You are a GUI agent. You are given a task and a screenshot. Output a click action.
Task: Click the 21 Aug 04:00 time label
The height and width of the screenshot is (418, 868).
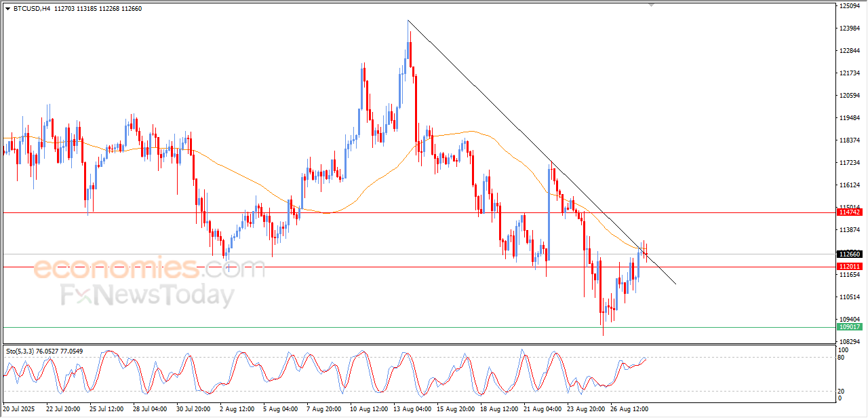click(x=542, y=409)
